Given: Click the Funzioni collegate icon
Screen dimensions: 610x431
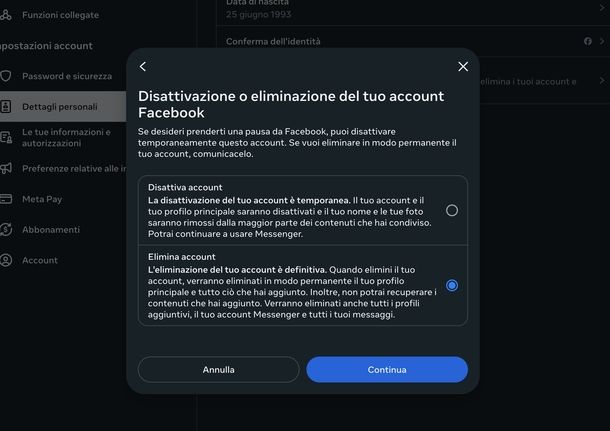Looking at the screenshot, I should point(6,13).
